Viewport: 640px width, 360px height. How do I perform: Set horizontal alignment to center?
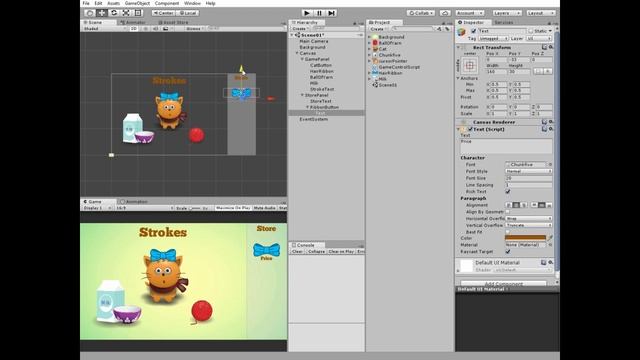click(516, 205)
